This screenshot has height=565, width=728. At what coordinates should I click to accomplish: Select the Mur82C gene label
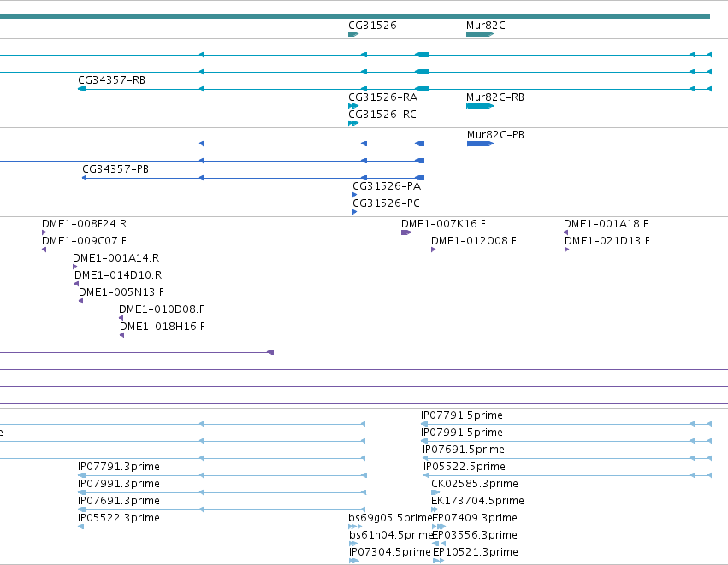click(x=486, y=26)
